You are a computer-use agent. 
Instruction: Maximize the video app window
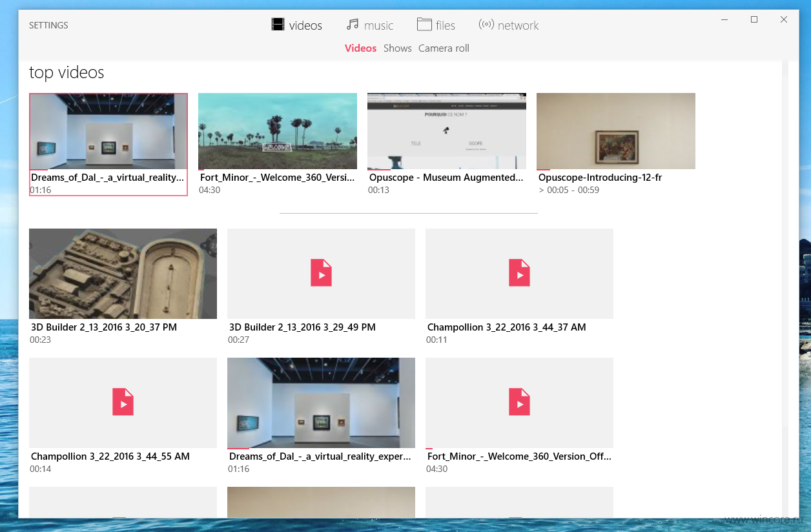(754, 20)
